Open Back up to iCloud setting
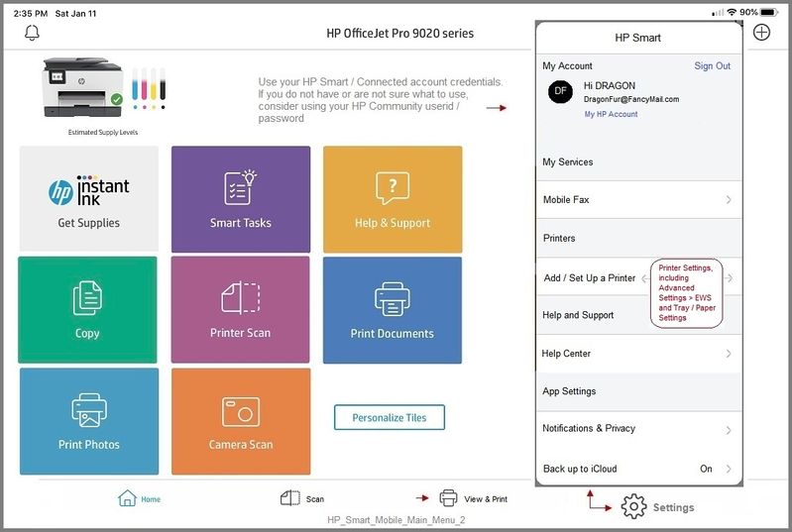 [639, 469]
